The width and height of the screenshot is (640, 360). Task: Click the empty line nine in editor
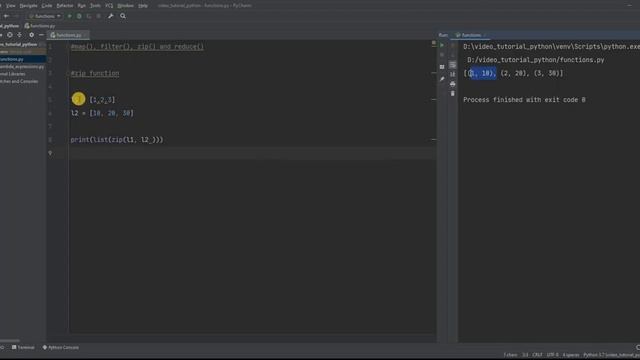(253, 153)
